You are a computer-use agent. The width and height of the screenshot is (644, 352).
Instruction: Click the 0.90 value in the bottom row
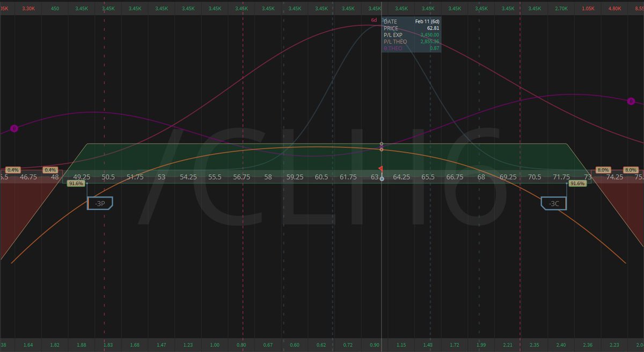[x=375, y=344]
